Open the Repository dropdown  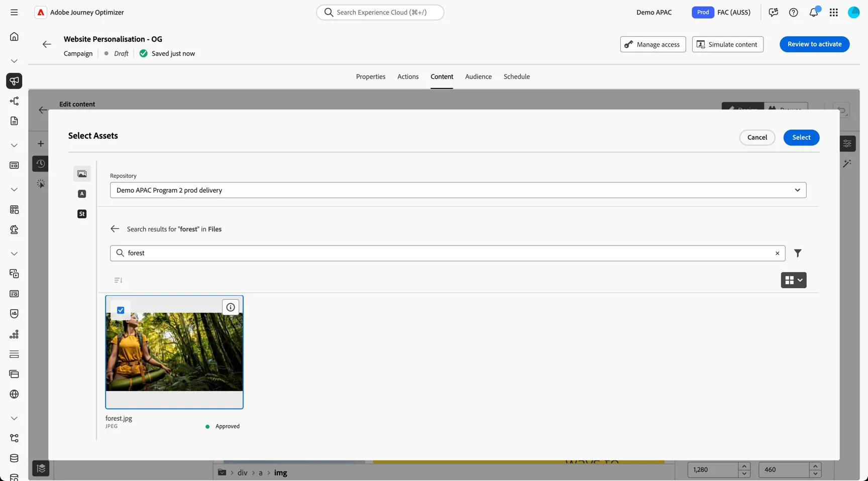click(x=458, y=190)
